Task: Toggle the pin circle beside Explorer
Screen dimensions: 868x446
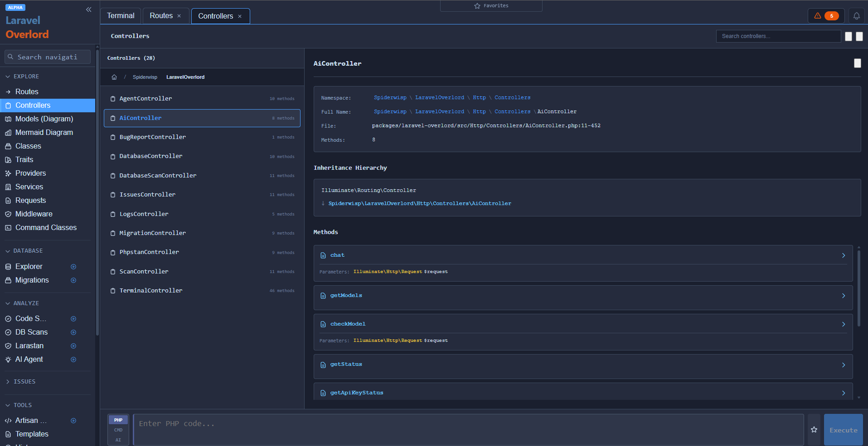Action: [73, 267]
